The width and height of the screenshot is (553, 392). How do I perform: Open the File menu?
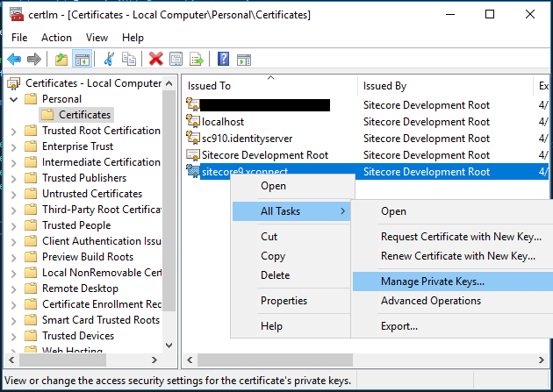click(19, 38)
